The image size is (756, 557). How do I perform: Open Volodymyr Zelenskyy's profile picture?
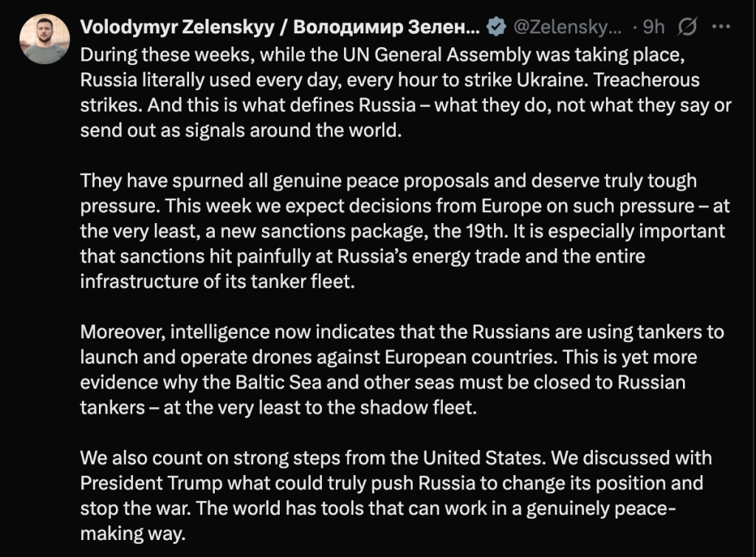[x=44, y=38]
